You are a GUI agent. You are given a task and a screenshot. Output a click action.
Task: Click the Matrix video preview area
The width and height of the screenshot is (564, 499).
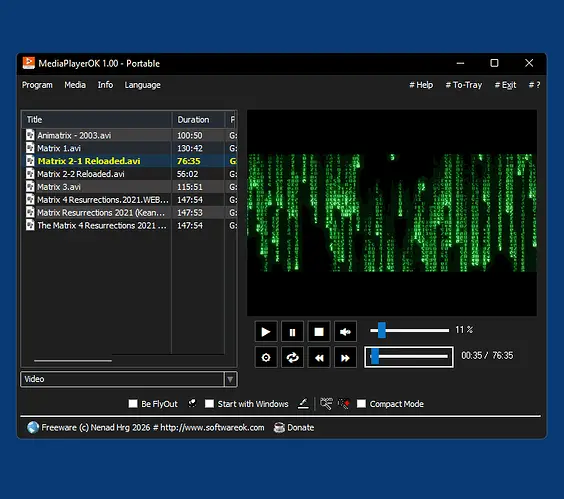click(x=392, y=213)
